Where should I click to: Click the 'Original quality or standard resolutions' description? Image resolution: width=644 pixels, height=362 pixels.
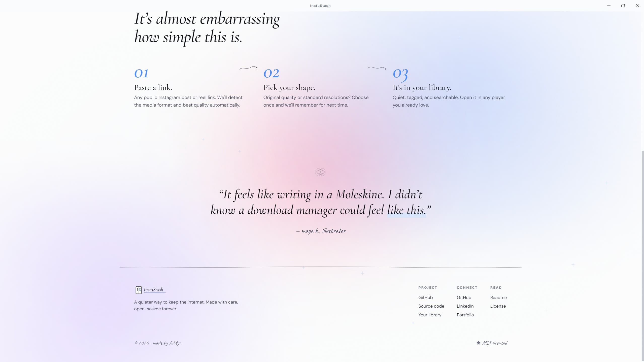(316, 101)
